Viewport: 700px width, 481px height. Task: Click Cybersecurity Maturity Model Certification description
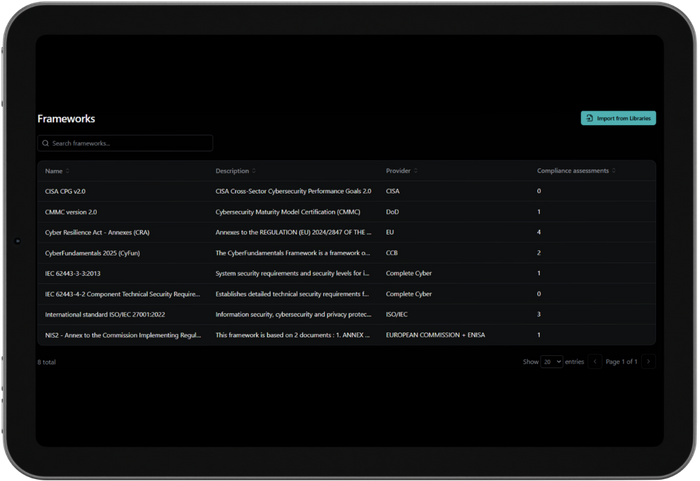(288, 212)
